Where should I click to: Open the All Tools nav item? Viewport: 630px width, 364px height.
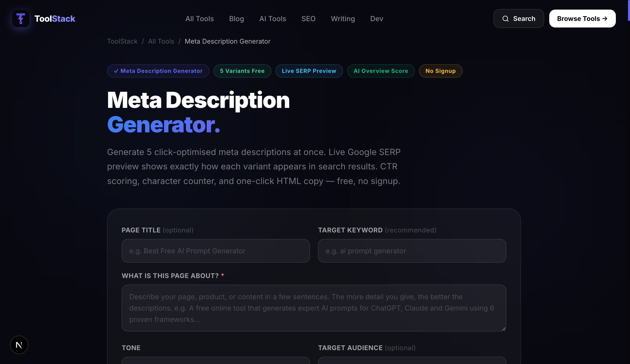click(199, 19)
